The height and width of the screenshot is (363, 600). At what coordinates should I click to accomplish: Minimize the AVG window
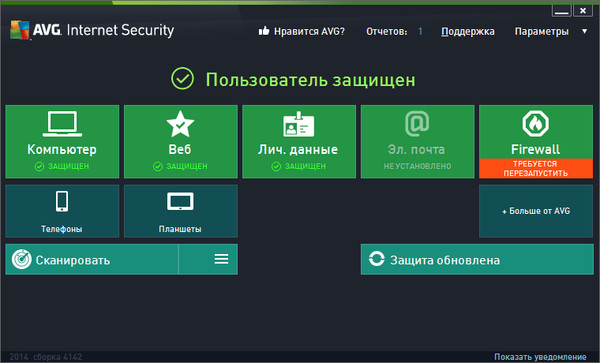[x=561, y=11]
